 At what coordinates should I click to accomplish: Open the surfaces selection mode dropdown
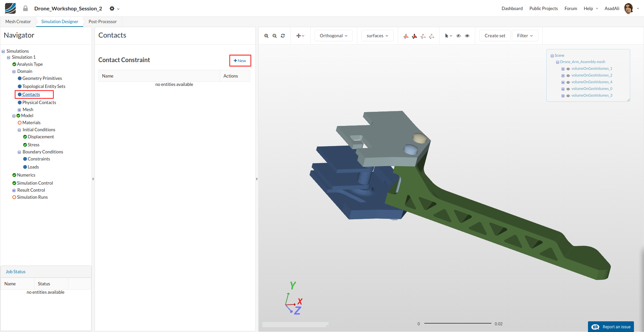(x=377, y=36)
